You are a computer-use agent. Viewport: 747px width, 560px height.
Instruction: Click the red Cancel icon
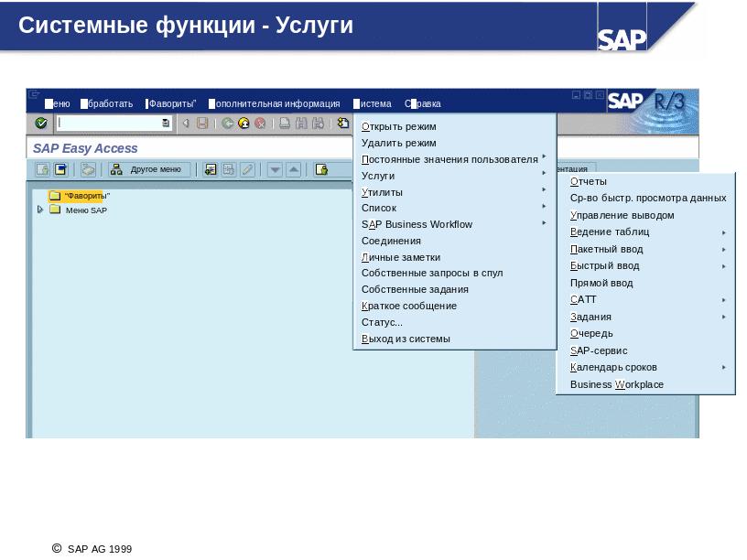pyautogui.click(x=260, y=124)
